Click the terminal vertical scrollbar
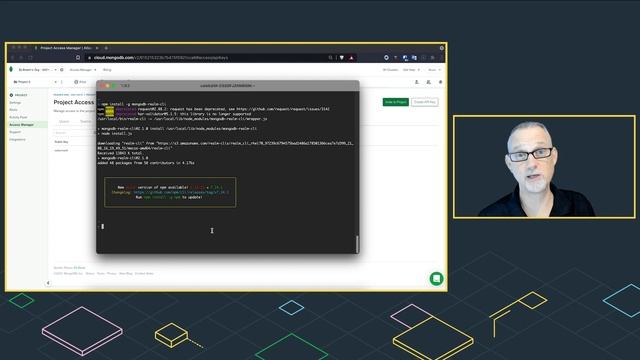Screen dimensions: 640x360 click(x=358, y=244)
